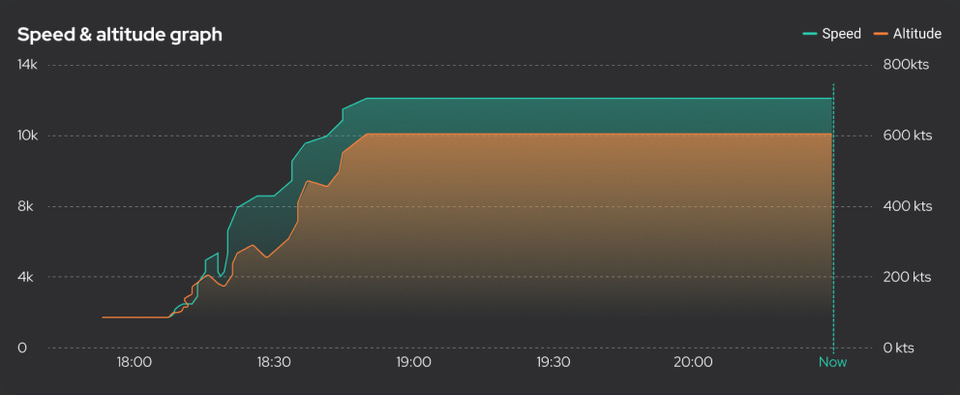This screenshot has width=960, height=395.
Task: Click the teal Speed legend color line
Action: click(x=810, y=35)
